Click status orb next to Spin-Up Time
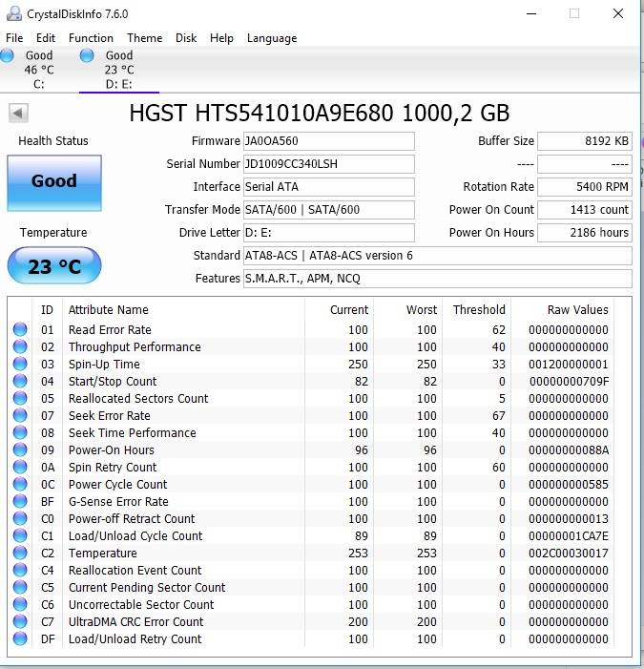The width and height of the screenshot is (644, 669). pos(20,365)
